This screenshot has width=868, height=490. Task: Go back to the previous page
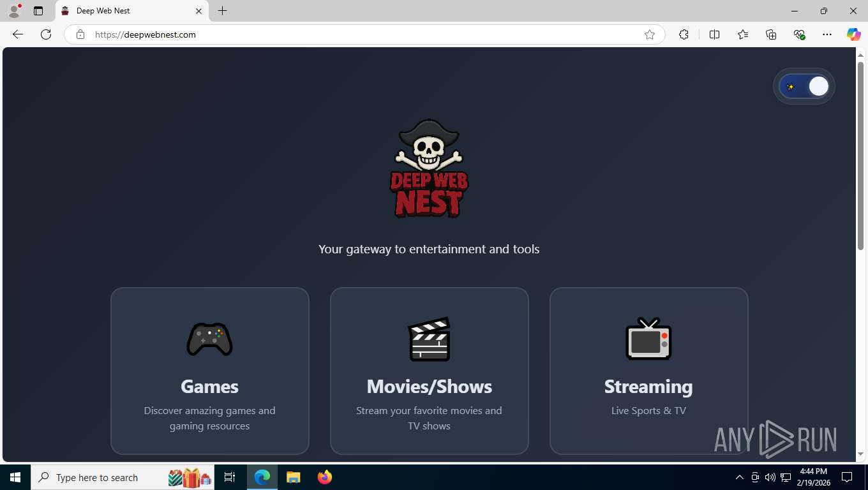[18, 34]
